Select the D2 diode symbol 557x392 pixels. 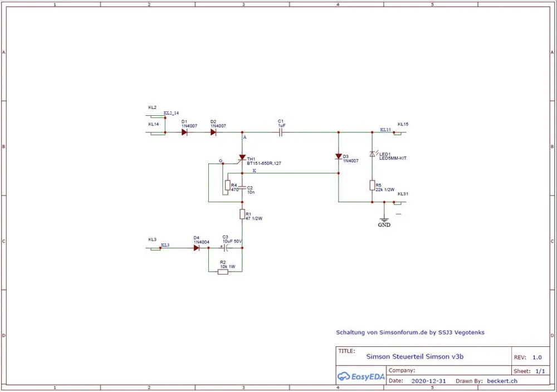point(213,132)
